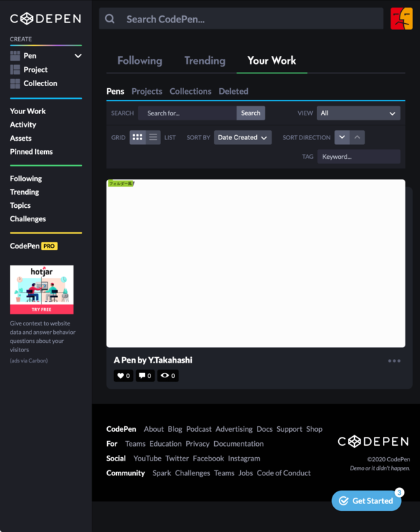
Task: Open 'A Pen by Y.Takahashi' title
Action: (153, 360)
